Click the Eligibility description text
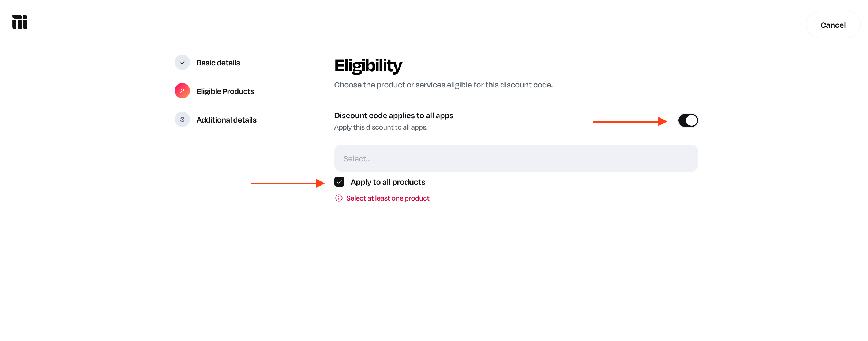The height and width of the screenshot is (341, 868). point(443,85)
